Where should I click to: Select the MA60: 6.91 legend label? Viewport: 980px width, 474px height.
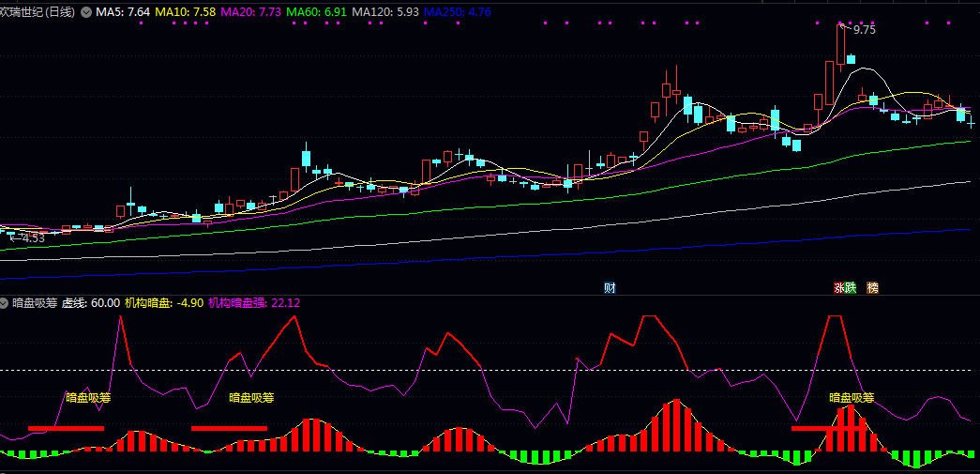pos(317,12)
